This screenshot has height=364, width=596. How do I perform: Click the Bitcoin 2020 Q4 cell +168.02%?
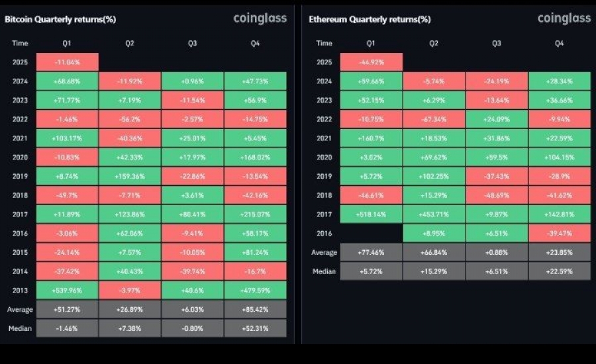255,158
